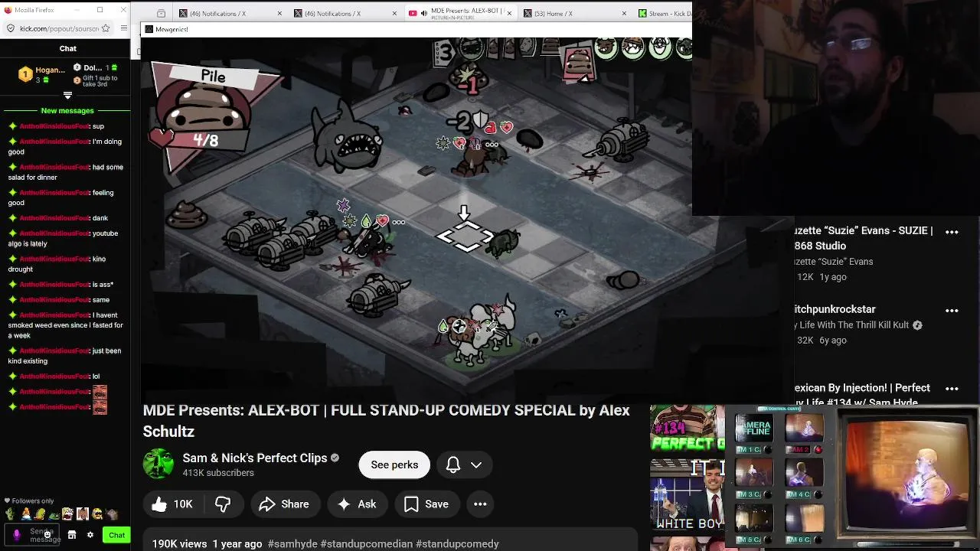Open 'Life With The Thrill Kill Kult' video

[851, 324]
